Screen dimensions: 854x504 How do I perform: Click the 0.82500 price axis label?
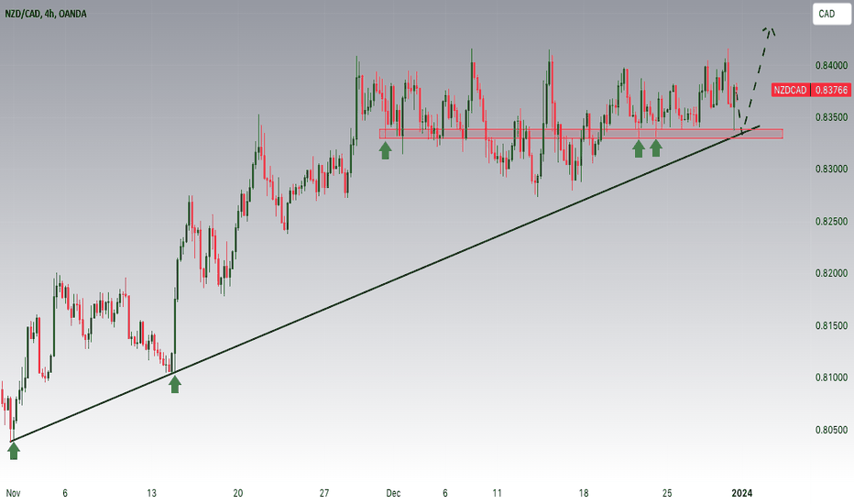(x=831, y=221)
